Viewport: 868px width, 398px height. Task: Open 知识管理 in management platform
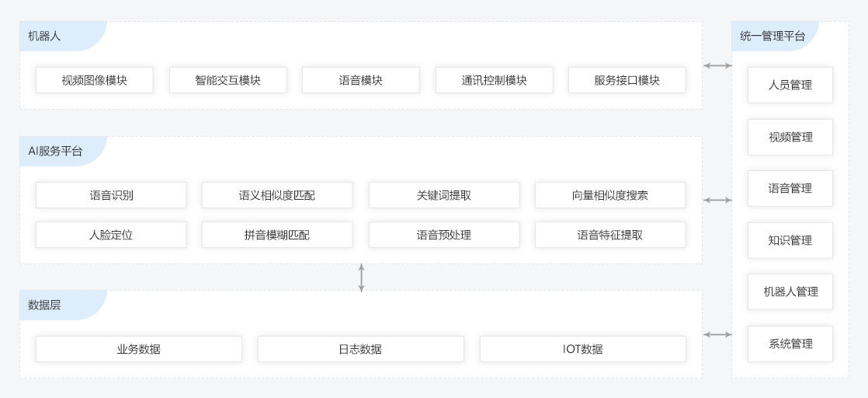790,240
